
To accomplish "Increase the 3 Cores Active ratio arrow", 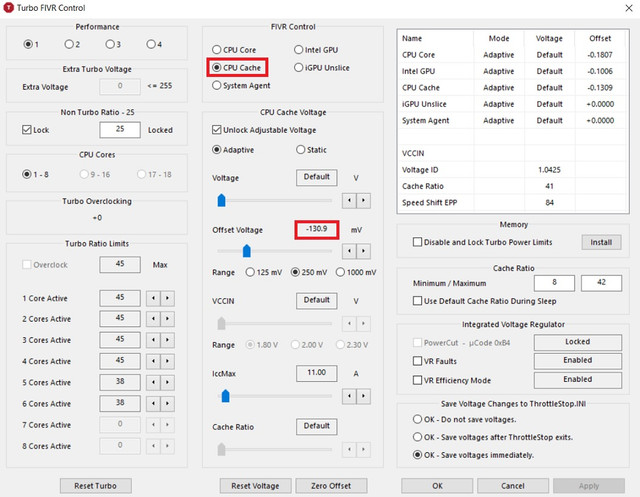I will click(167, 340).
